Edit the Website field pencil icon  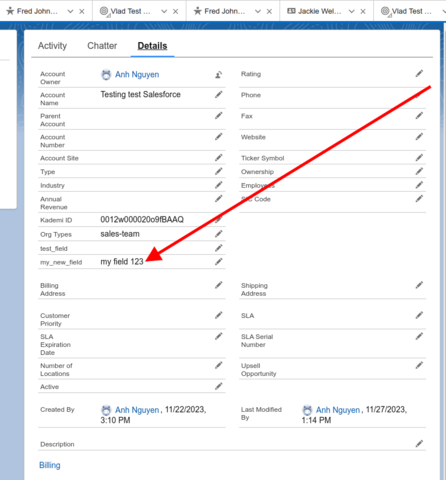pyautogui.click(x=419, y=137)
